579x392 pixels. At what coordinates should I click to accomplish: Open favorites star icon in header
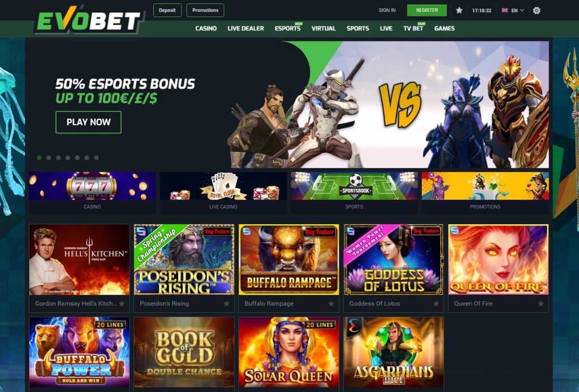coord(459,10)
